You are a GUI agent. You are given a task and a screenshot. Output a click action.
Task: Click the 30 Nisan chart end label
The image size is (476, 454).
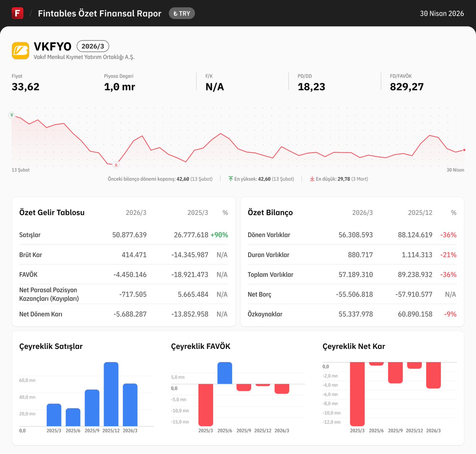point(455,170)
